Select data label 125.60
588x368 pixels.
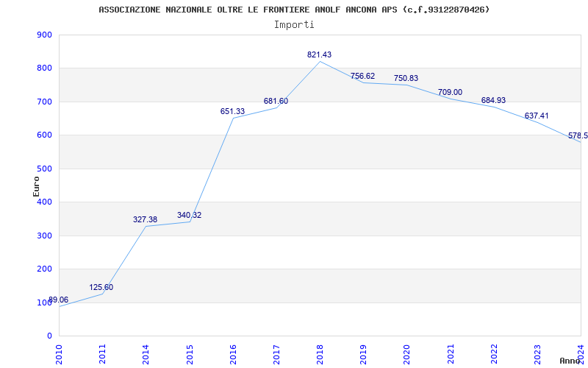(x=101, y=287)
